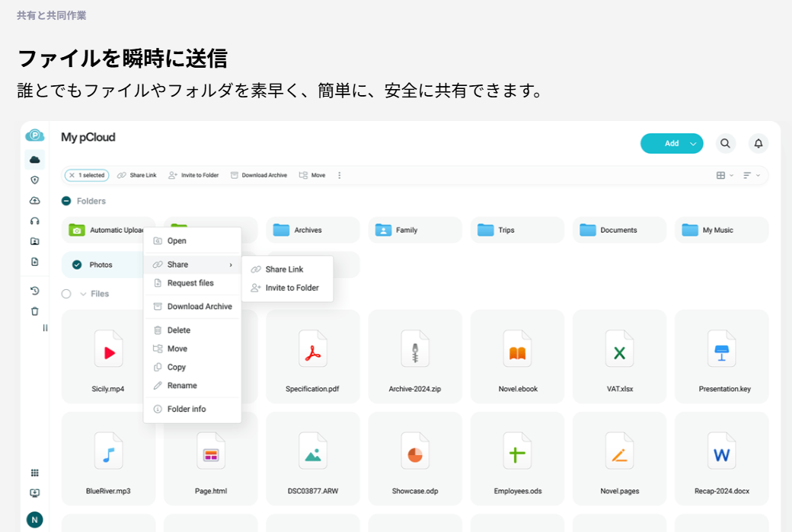This screenshot has width=792, height=532.
Task: Click the three-dot more options icon
Action: click(339, 175)
